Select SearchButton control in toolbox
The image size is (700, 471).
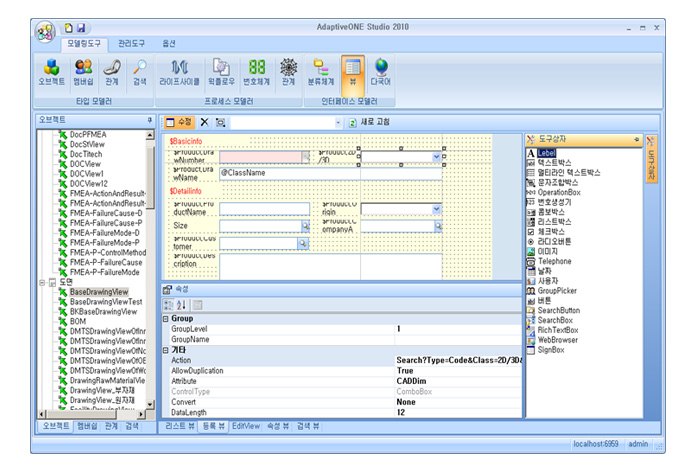point(558,310)
